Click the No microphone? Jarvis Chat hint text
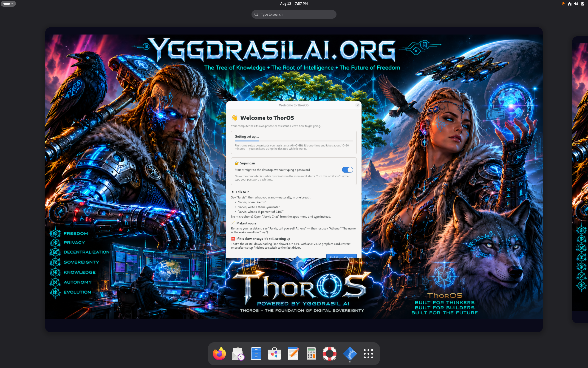The height and width of the screenshot is (368, 588). (281, 217)
